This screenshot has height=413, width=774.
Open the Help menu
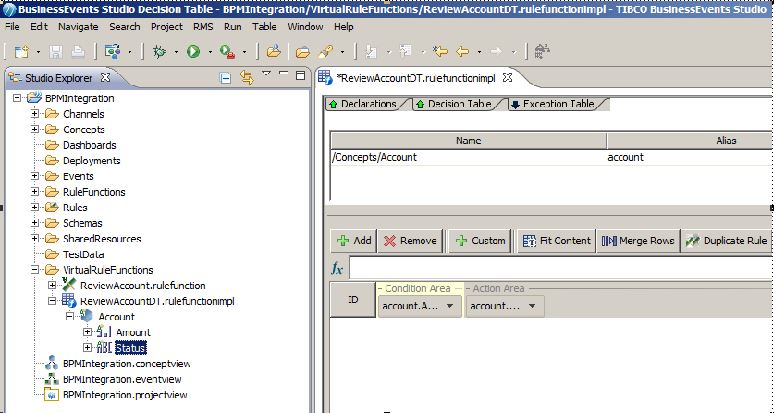344,27
